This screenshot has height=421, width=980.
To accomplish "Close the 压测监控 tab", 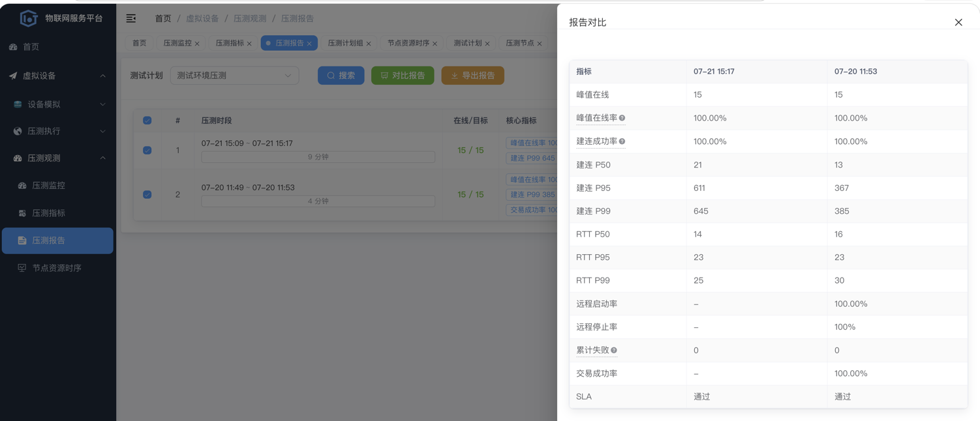I will (x=197, y=44).
